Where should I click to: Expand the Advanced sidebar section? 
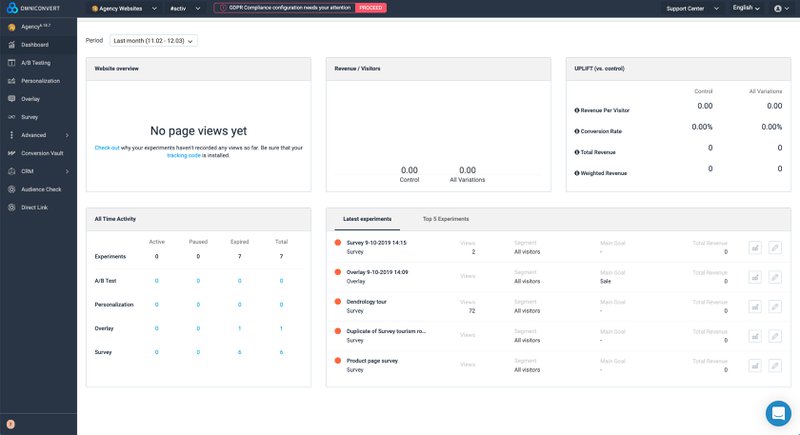38,135
